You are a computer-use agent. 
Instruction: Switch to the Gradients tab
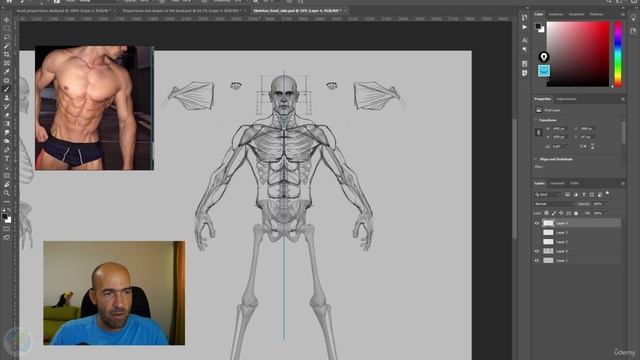[x=576, y=14]
